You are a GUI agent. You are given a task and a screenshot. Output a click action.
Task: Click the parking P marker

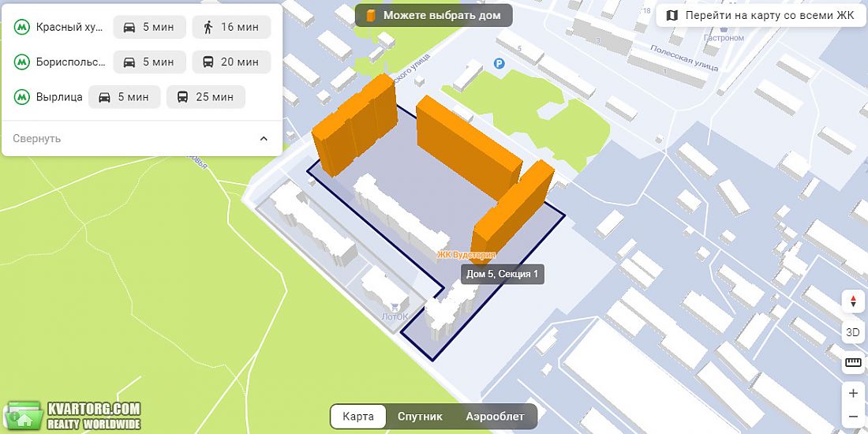click(499, 64)
